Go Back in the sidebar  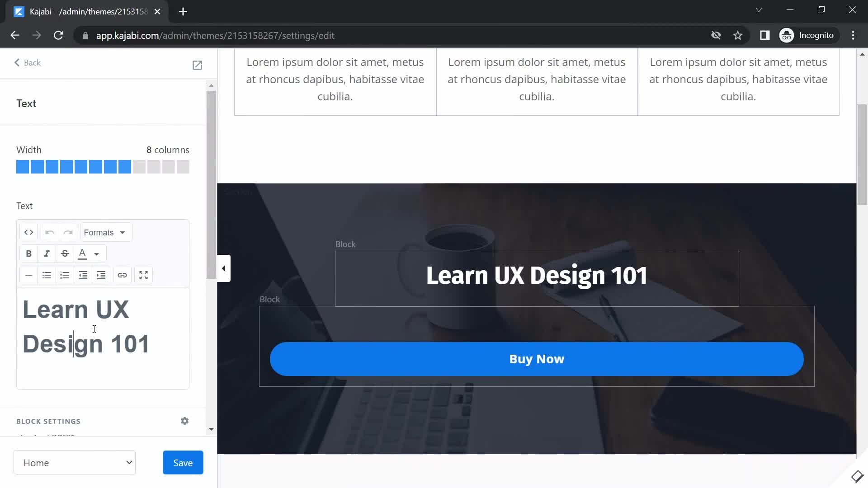coord(28,63)
